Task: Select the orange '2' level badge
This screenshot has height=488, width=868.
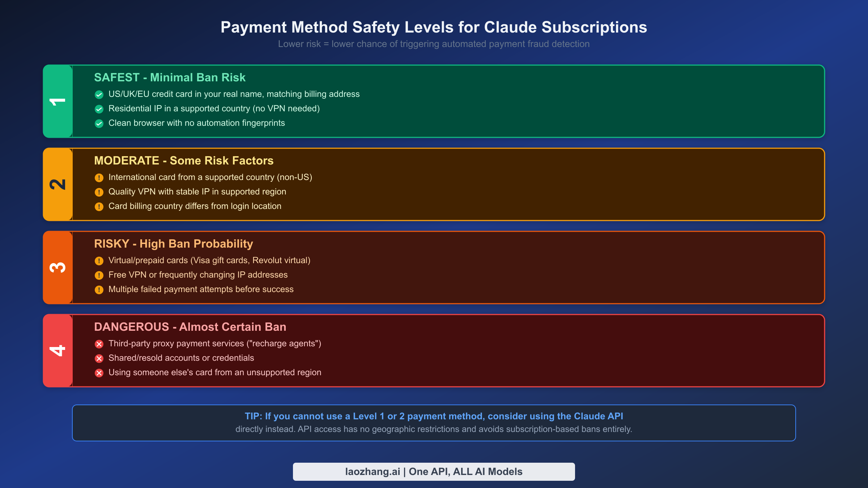Action: (x=58, y=184)
